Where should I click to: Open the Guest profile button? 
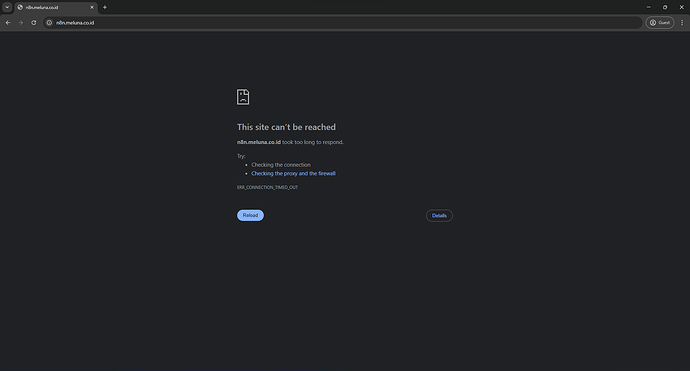point(660,22)
